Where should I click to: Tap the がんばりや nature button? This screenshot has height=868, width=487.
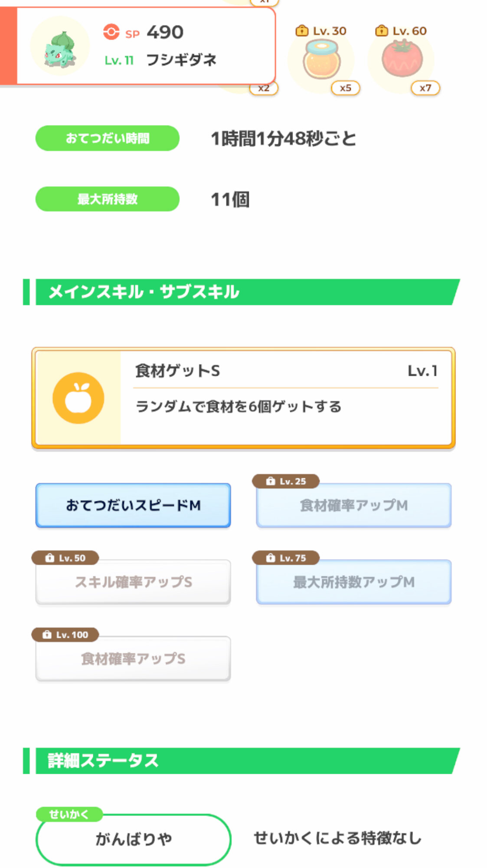133,839
